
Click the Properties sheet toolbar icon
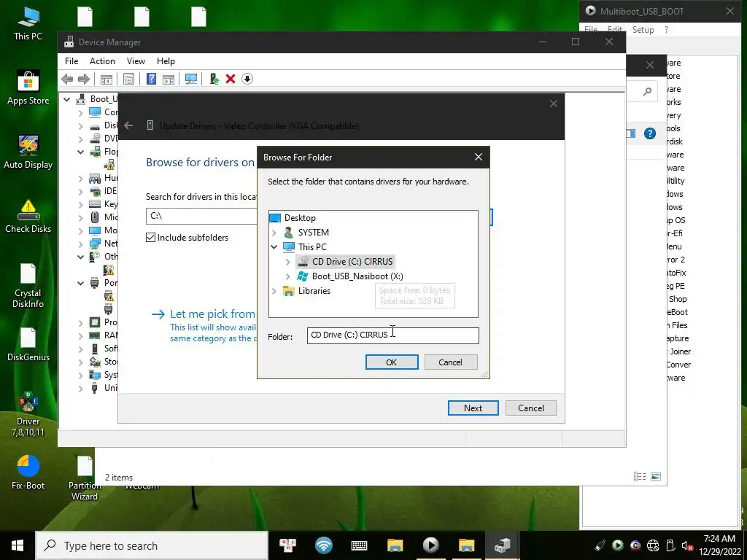(x=128, y=79)
